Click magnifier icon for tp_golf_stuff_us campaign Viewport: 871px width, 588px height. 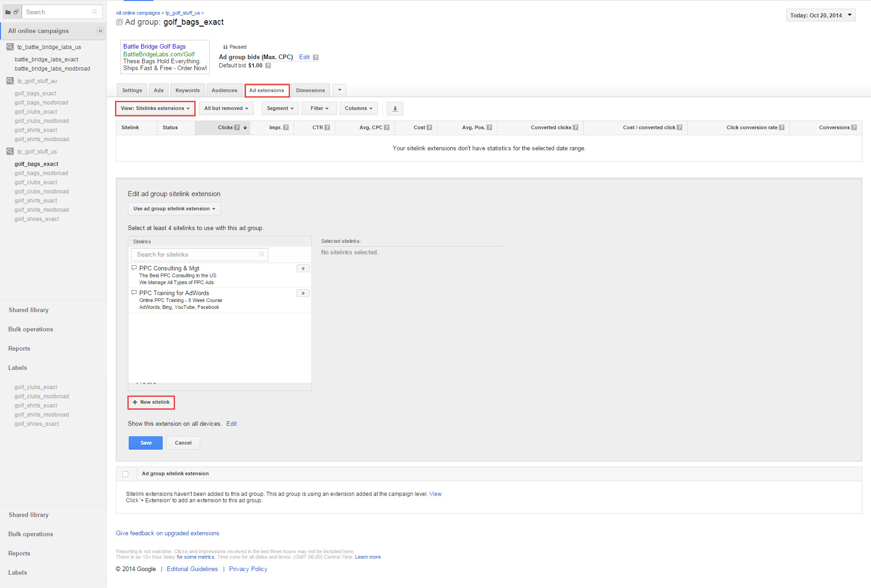point(10,151)
